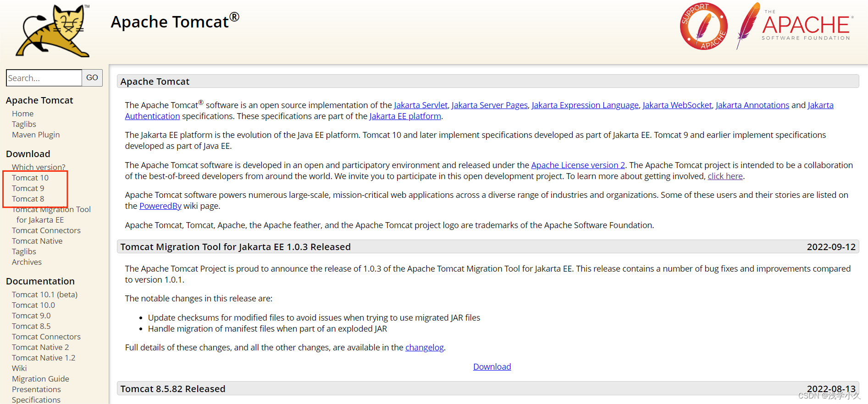Open Tomcat Migration Tool for Jakarta EE link
Viewport: 868px width, 404px height.
pos(51,214)
